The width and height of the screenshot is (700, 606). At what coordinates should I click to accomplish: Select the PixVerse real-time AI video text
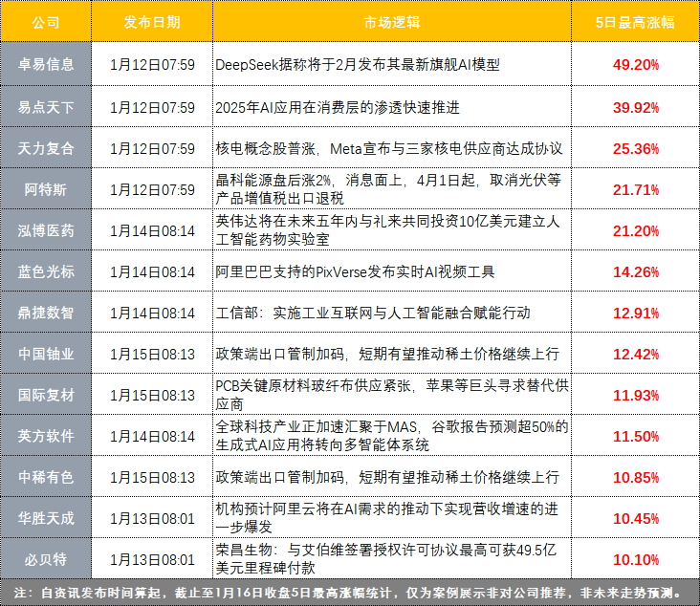coord(355,271)
